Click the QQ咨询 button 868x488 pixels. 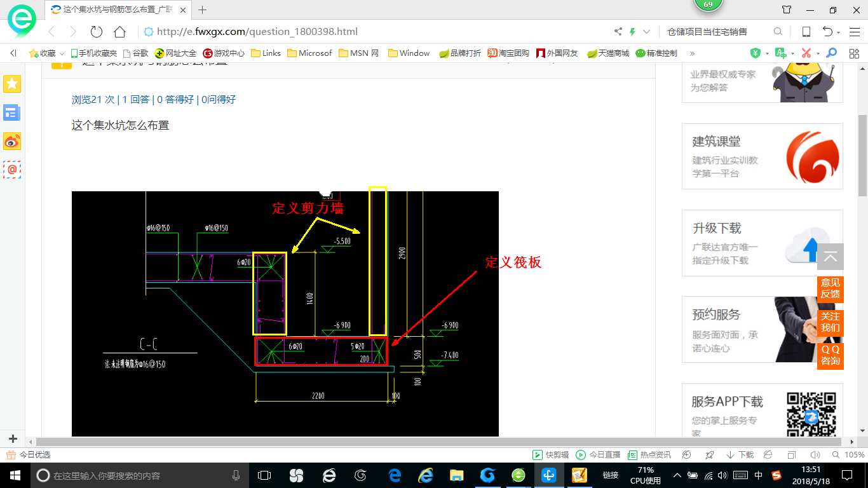click(830, 355)
